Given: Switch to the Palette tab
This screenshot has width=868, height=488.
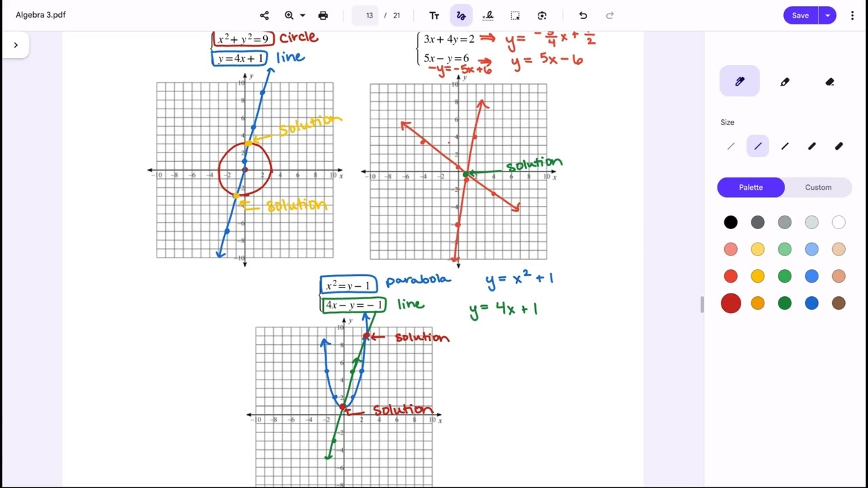Looking at the screenshot, I should [x=751, y=187].
